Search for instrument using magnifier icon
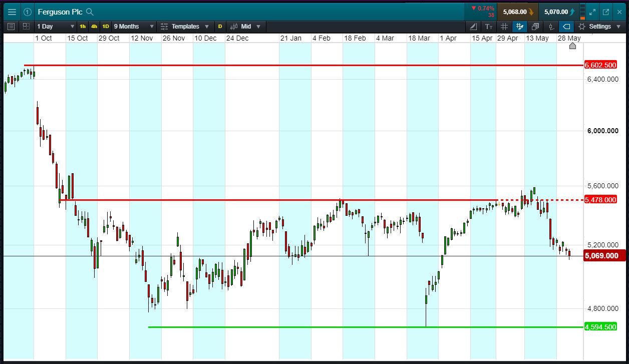The image size is (629, 364). click(x=90, y=12)
